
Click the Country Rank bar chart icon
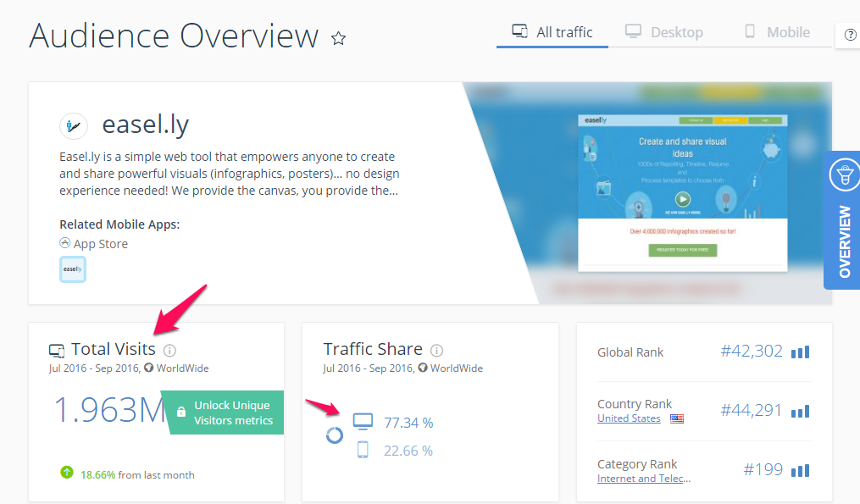pos(800,412)
